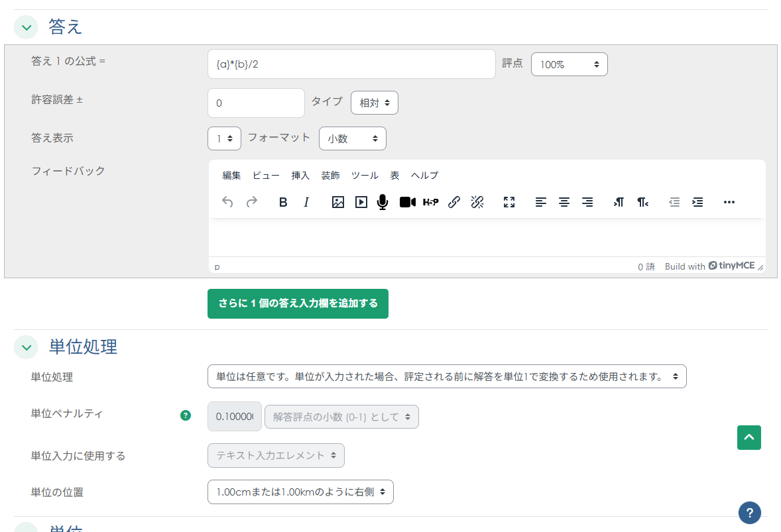Click the insert link icon
The width and height of the screenshot is (781, 532).
click(454, 203)
